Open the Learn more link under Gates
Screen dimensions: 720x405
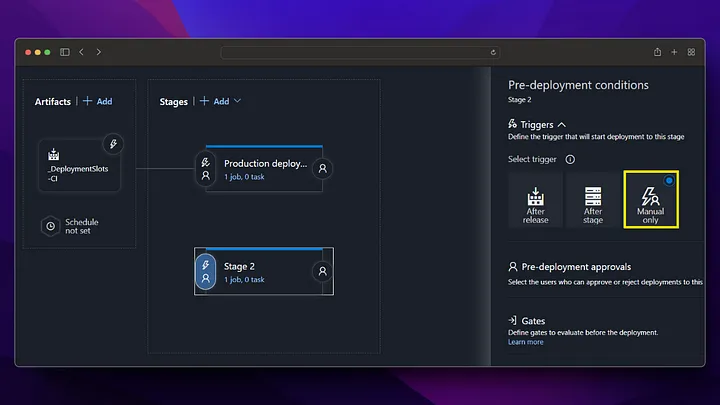[525, 342]
